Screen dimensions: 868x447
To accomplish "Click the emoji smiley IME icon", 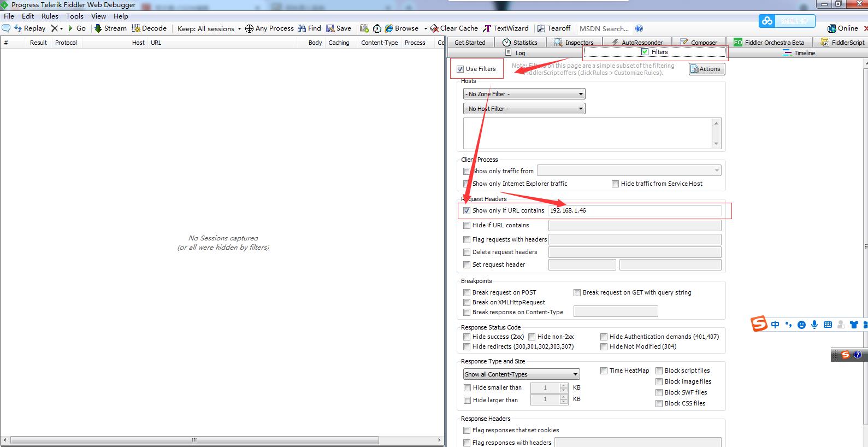I will tap(801, 325).
